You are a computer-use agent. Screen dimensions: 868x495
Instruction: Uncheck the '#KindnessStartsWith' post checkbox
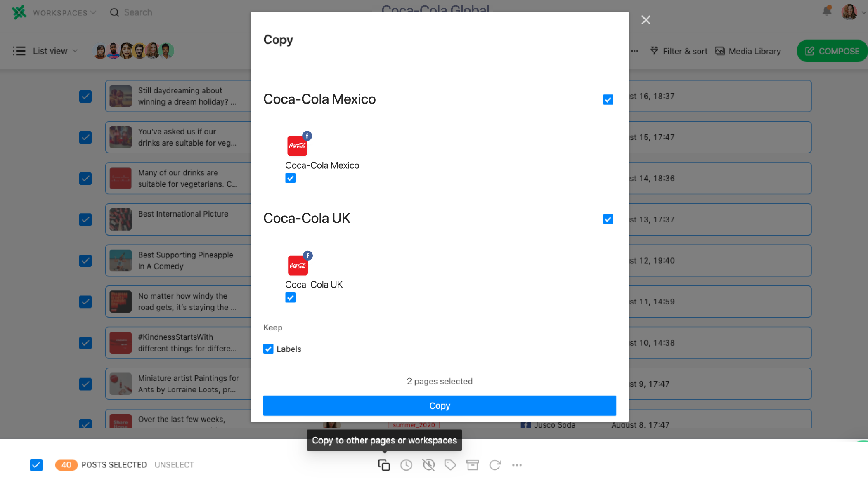point(85,343)
